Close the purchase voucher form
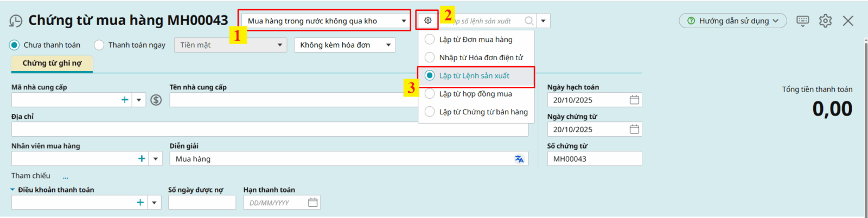This screenshot has width=868, height=218. (x=848, y=21)
